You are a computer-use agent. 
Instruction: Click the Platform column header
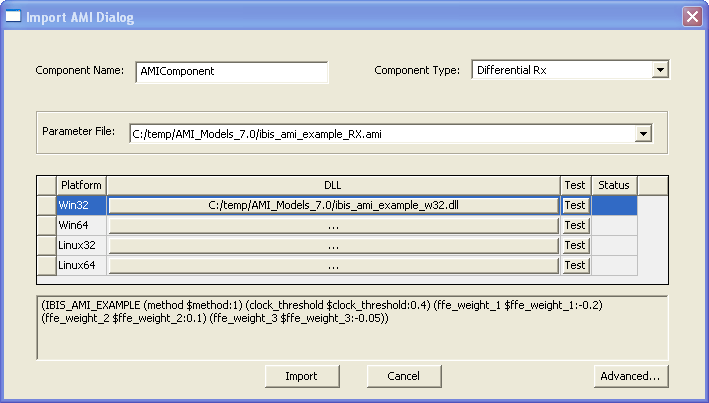coord(81,185)
